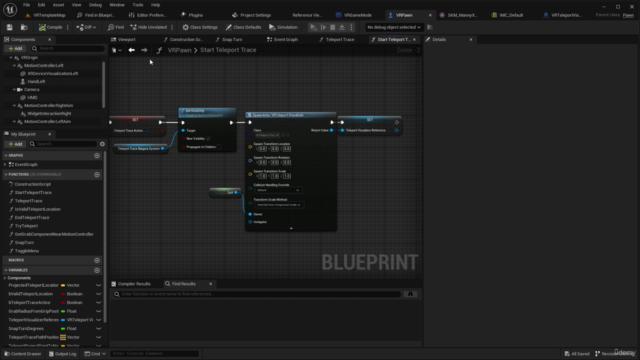Open the Content Drawer
Image resolution: width=640 pixels, height=360 pixels.
23,354
